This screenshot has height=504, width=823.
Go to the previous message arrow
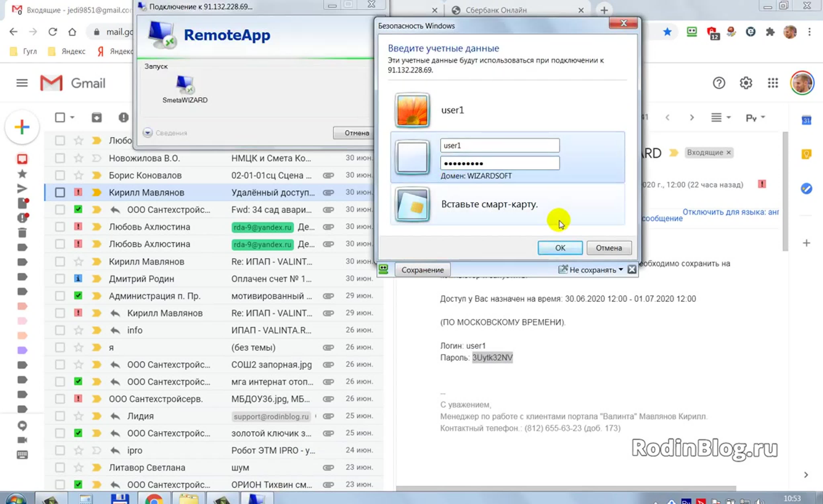[x=667, y=118]
